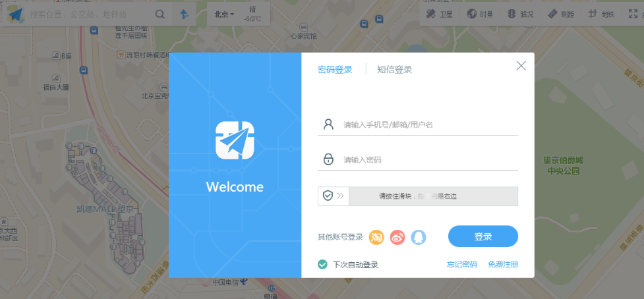The image size is (644, 299).
Task: Click the fullscreen expand icon
Action: [x=633, y=14]
